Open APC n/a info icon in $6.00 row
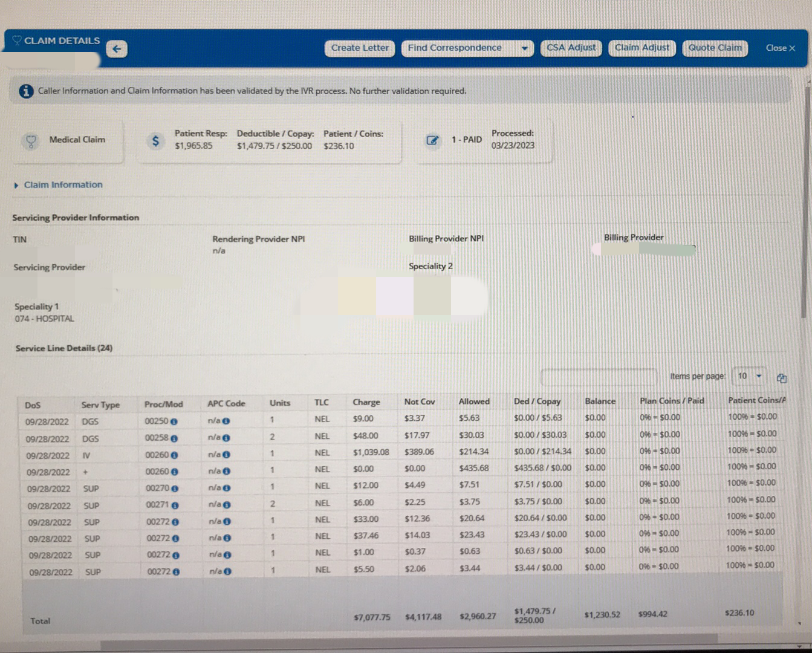 (227, 504)
